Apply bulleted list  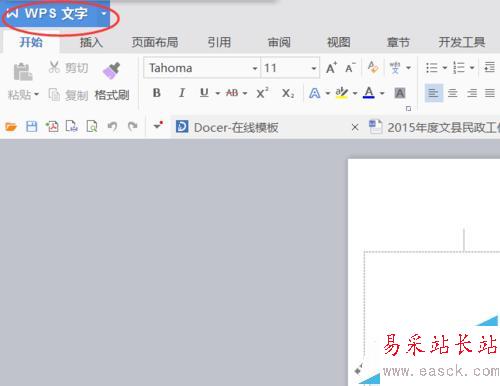[x=432, y=68]
